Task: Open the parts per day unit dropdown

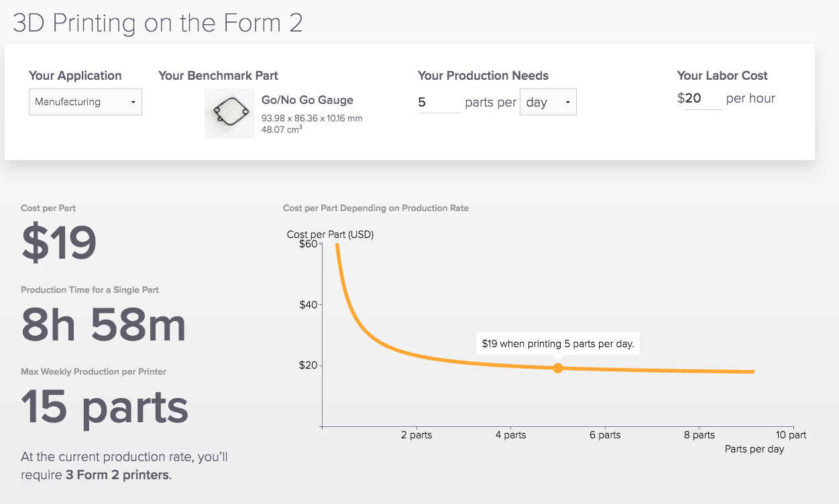Action: point(548,102)
